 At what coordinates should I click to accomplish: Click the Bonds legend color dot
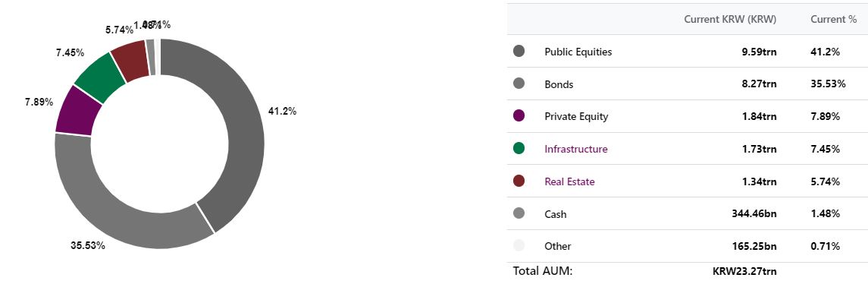point(519,84)
